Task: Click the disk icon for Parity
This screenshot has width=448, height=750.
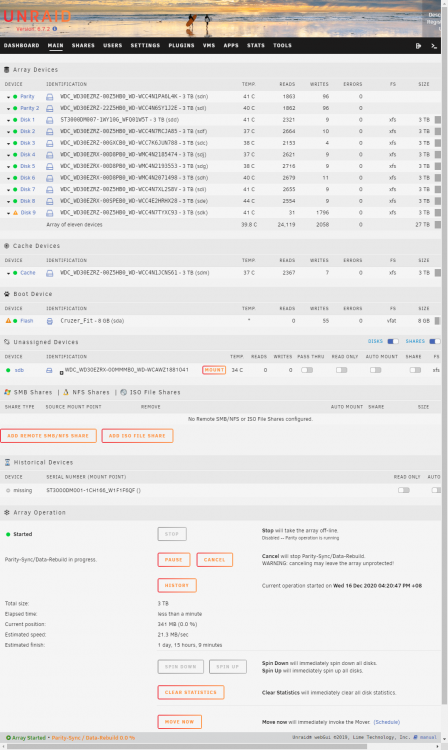Action: 49,97
